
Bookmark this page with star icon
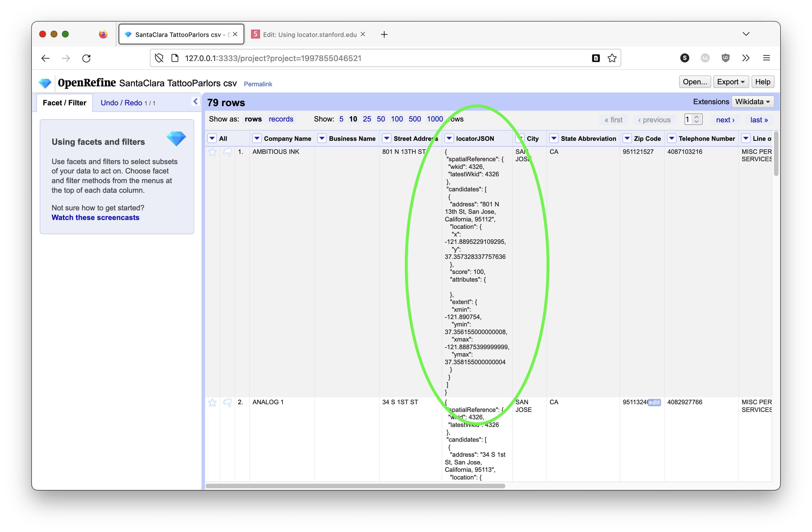click(x=612, y=58)
